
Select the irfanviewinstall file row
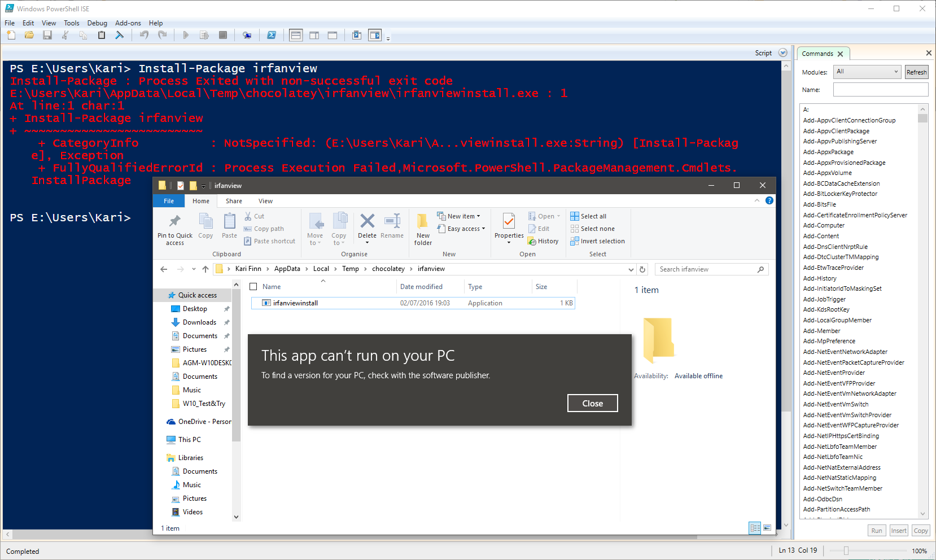click(x=413, y=303)
